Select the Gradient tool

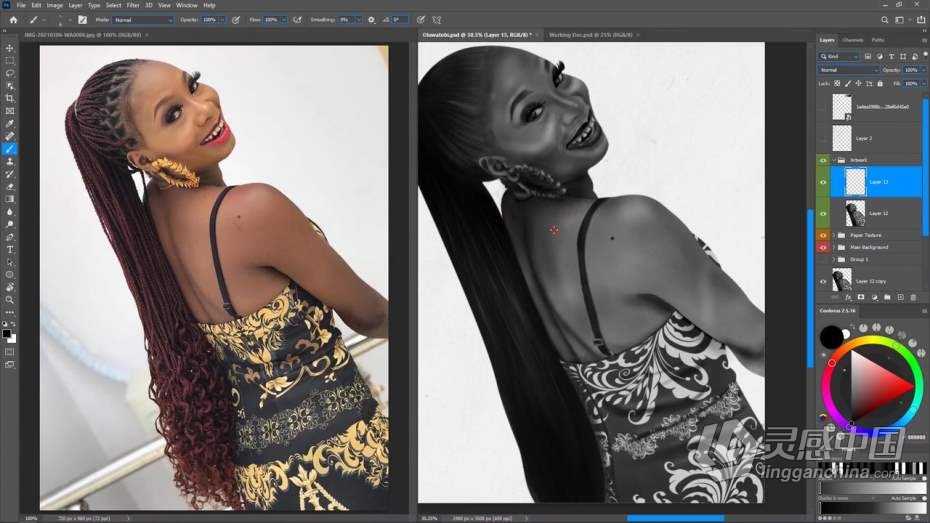pyautogui.click(x=9, y=199)
